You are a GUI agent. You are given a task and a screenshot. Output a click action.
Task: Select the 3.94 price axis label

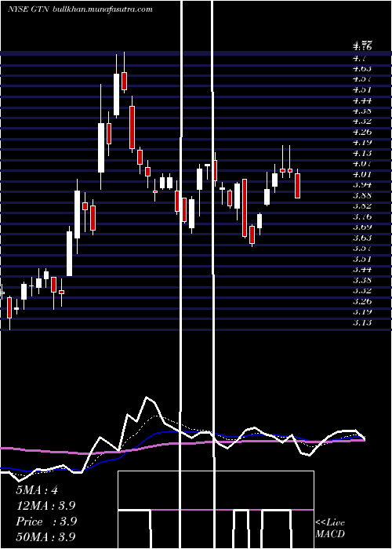click(x=362, y=184)
